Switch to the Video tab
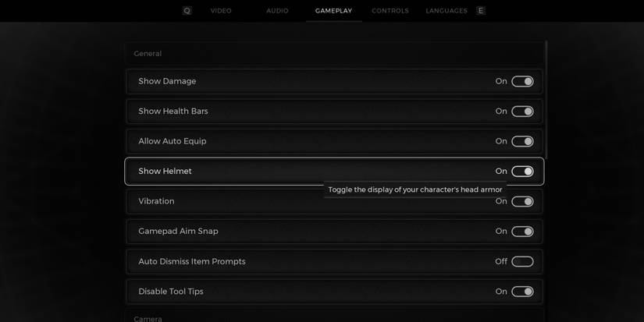 pyautogui.click(x=221, y=11)
